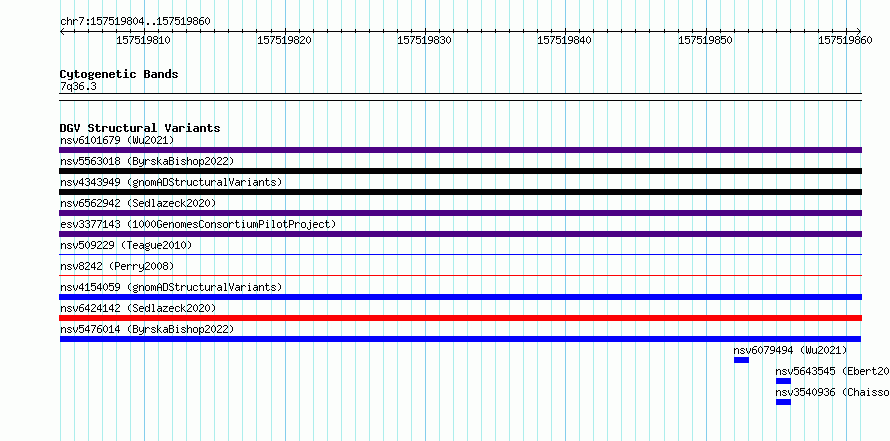Select the nsv5643545 (Ebert) variant label
890x441 pixels.
coord(832,371)
